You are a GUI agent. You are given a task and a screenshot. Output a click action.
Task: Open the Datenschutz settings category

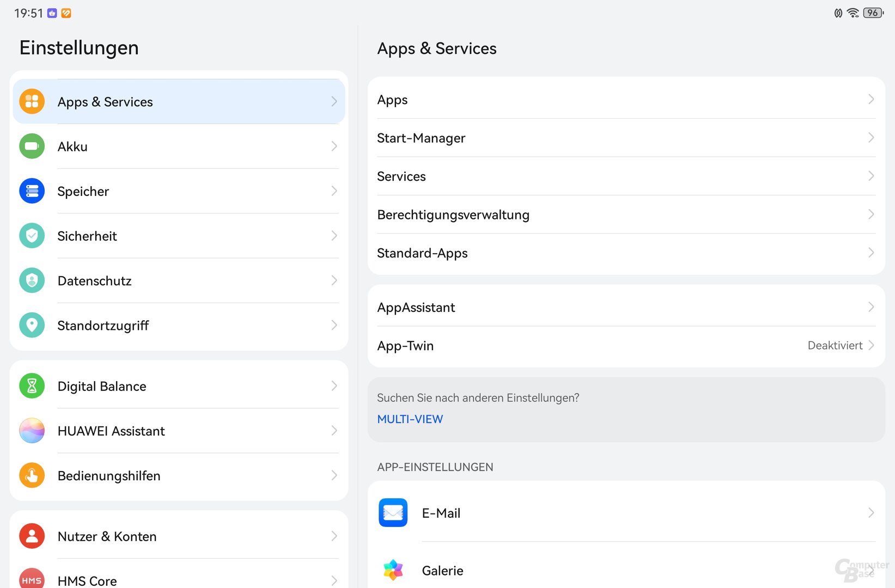click(x=179, y=280)
